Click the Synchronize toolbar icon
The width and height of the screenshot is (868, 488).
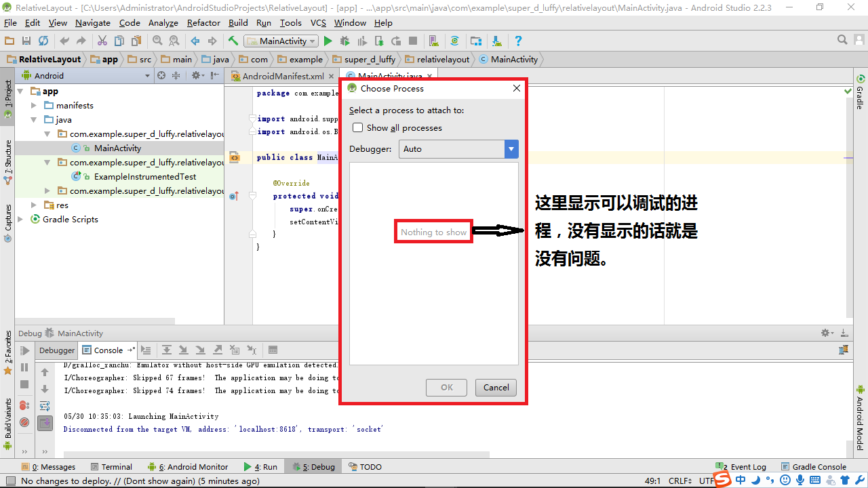click(43, 41)
